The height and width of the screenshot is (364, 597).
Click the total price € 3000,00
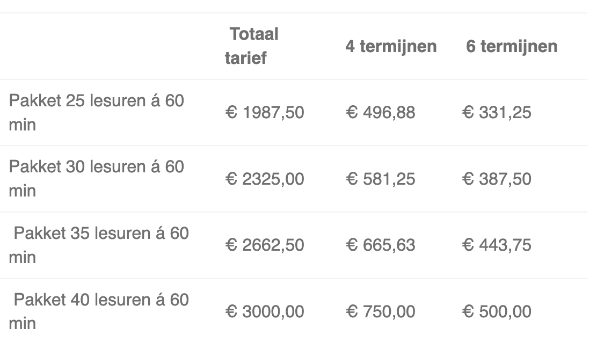click(265, 311)
